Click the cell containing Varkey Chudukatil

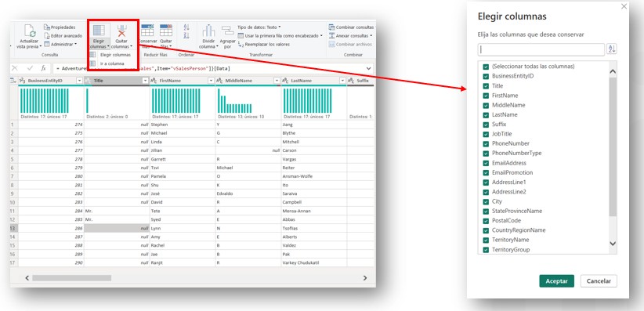314,262
